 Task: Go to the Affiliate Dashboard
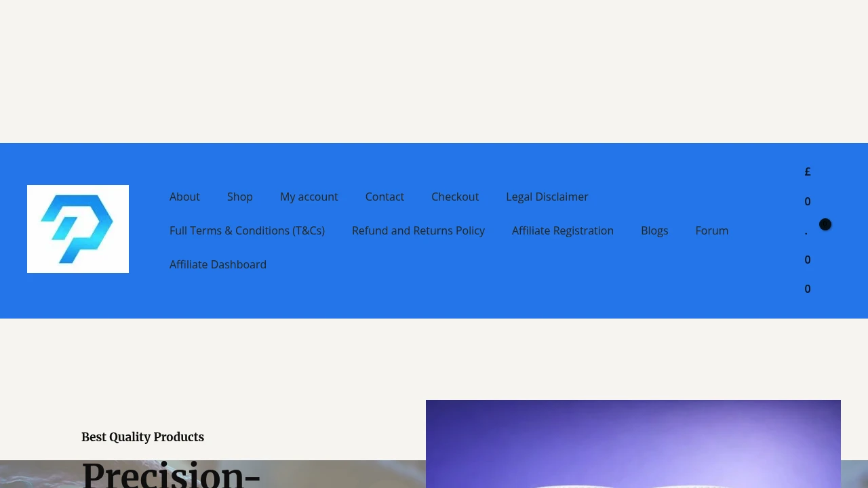218,264
